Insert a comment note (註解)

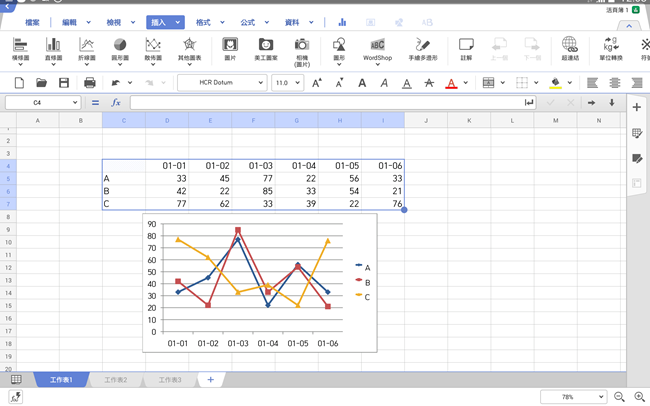[466, 49]
